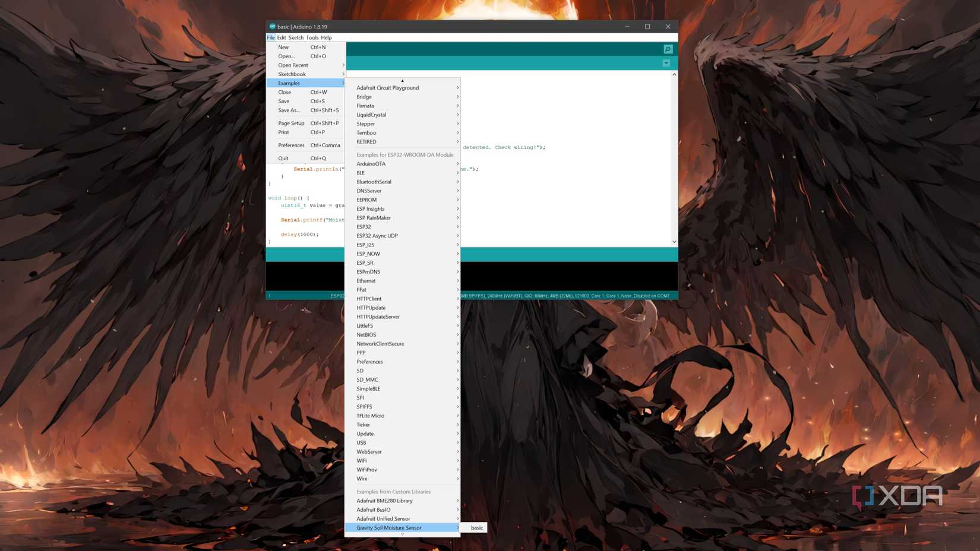Open the Adafruit BME280 Library examples
This screenshot has height=551, width=980.
[x=403, y=501]
